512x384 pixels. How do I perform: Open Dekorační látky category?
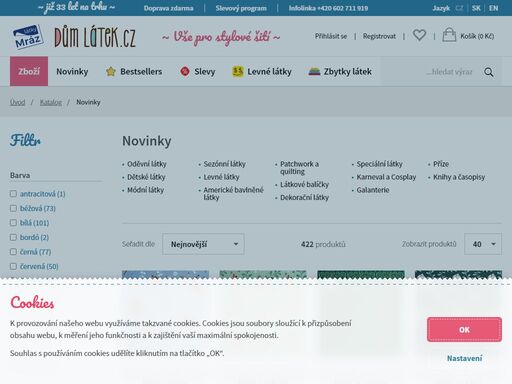tap(304, 197)
